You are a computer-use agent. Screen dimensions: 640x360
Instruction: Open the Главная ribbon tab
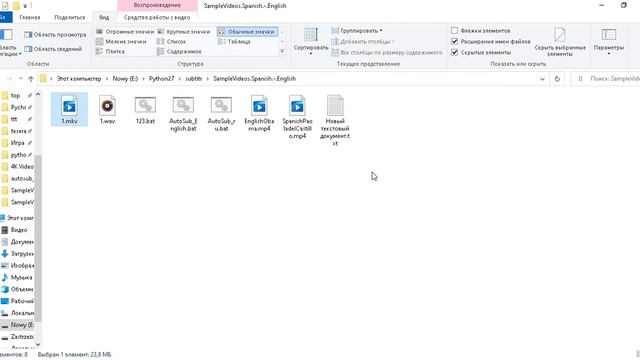[30, 18]
